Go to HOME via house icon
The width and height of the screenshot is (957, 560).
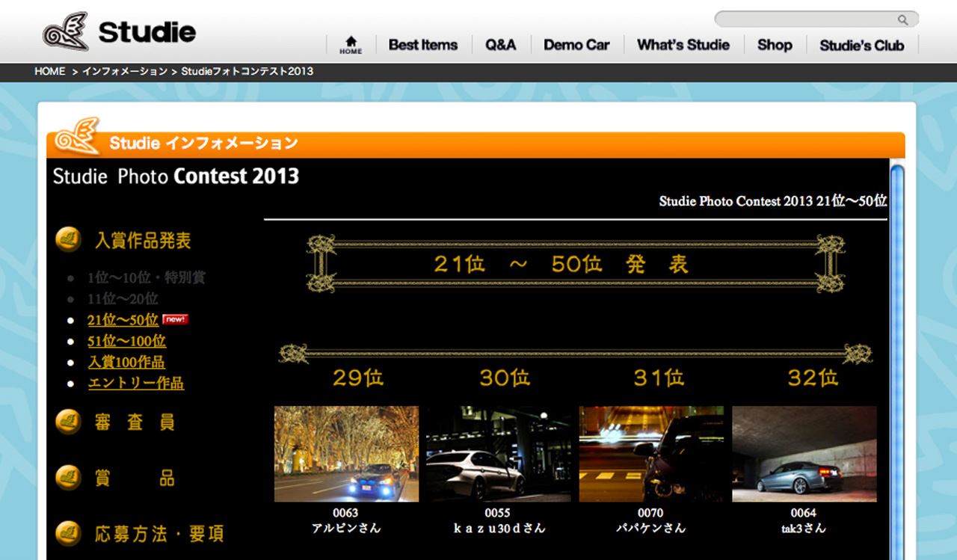[x=351, y=45]
